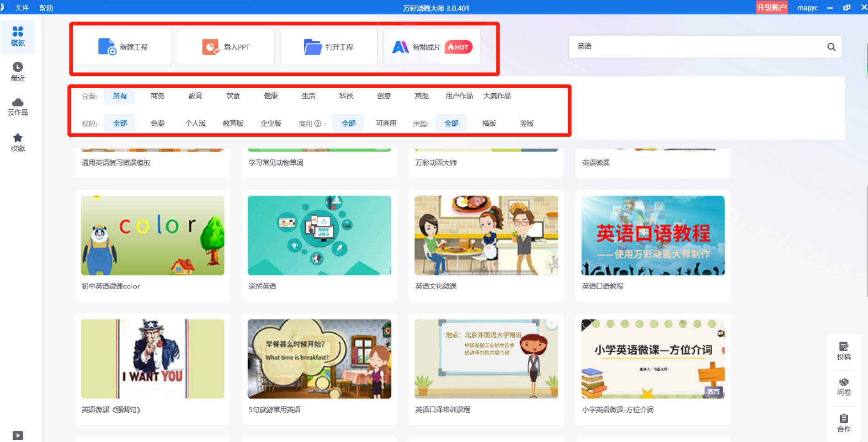Select the 横版 landscape type filter
This screenshot has height=442, width=868.
pyautogui.click(x=489, y=123)
